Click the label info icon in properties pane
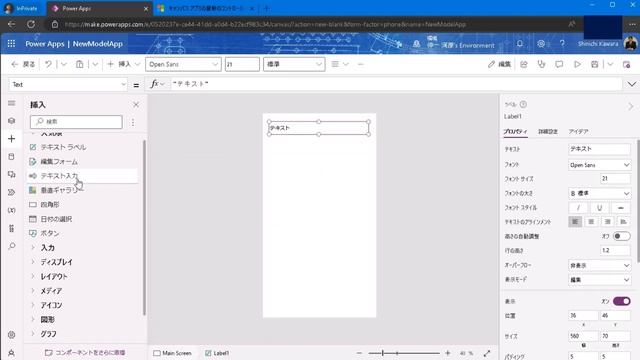The height and width of the screenshot is (360, 640). point(523,104)
